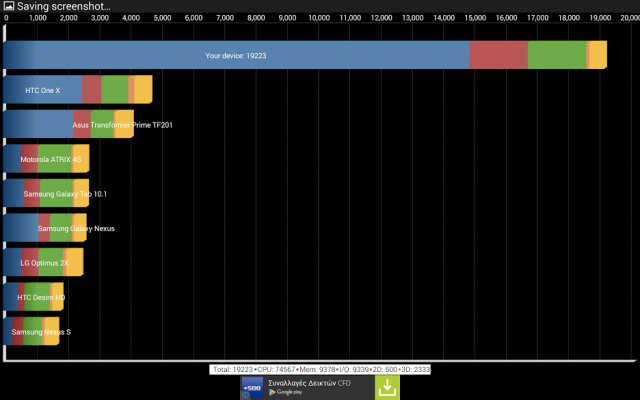The width and height of the screenshot is (640, 400).
Task: Tap the '19,000' axis label
Action: pos(600,18)
